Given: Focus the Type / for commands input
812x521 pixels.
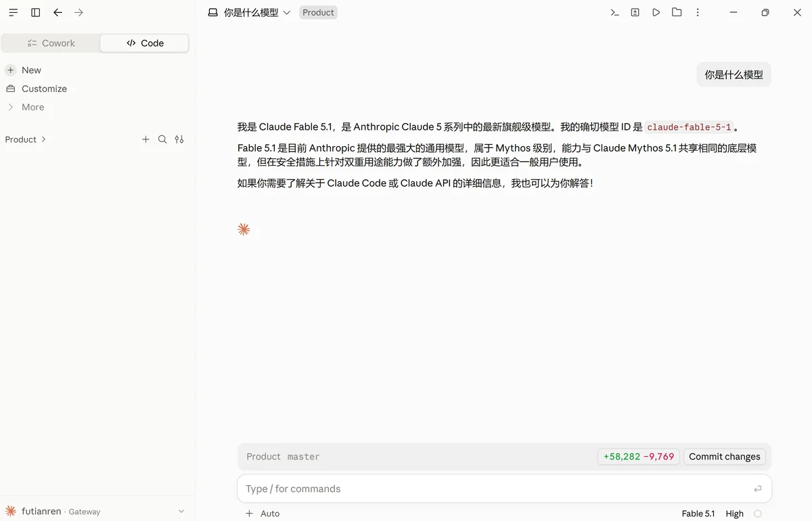Looking at the screenshot, I should [504, 489].
